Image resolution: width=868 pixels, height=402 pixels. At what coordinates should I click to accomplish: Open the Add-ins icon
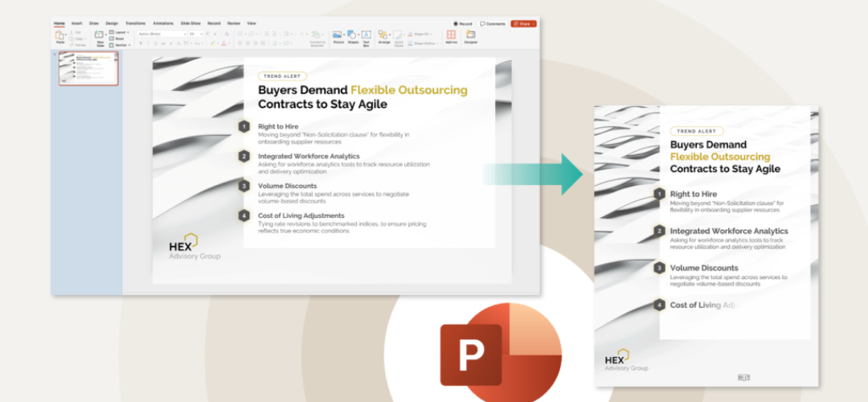click(x=451, y=36)
